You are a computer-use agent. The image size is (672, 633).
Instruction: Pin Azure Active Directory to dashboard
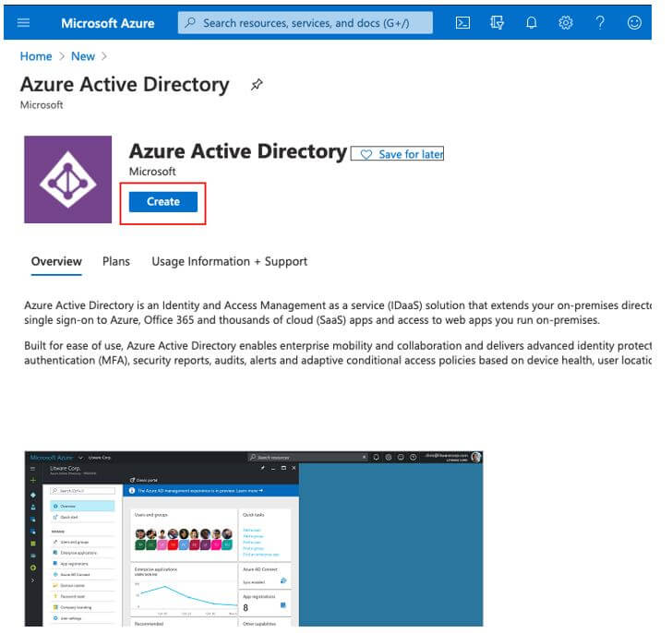pyautogui.click(x=257, y=84)
